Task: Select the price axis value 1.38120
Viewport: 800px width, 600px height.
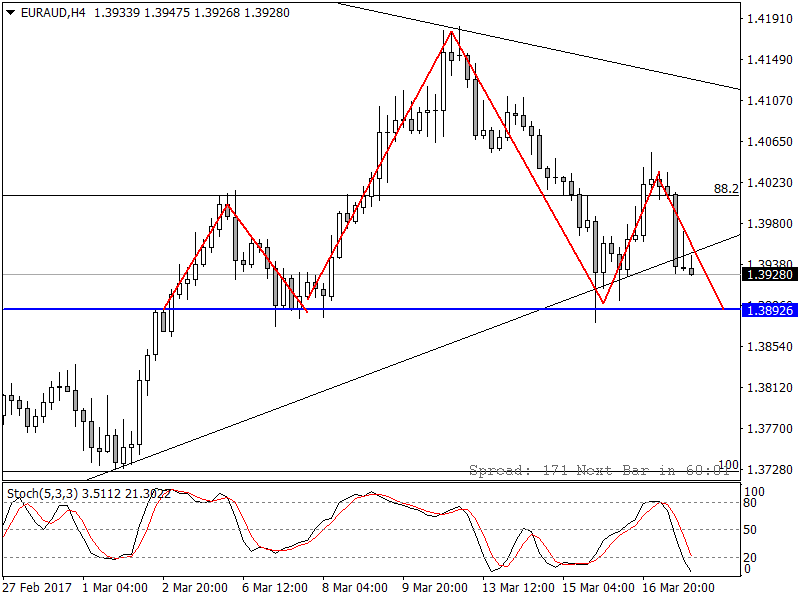Action: (769, 387)
